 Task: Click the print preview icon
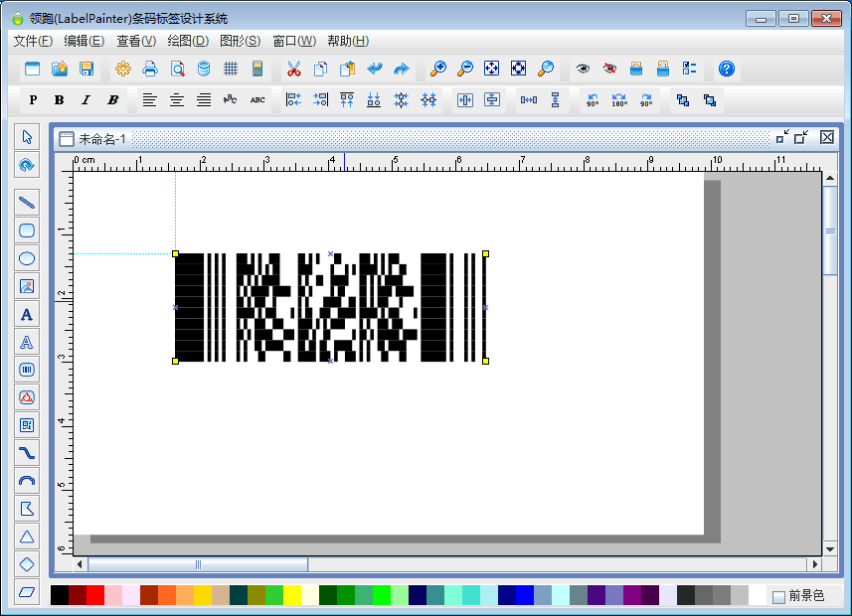[x=177, y=69]
